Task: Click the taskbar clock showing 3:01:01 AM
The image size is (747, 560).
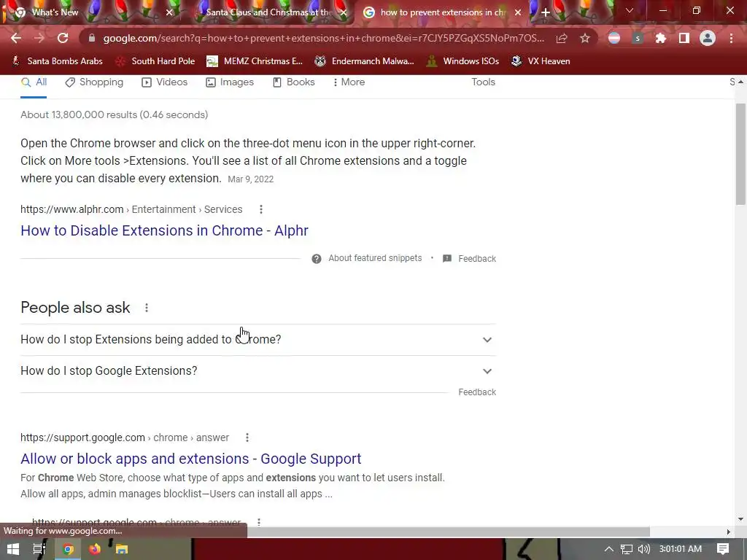Action: pos(681,549)
